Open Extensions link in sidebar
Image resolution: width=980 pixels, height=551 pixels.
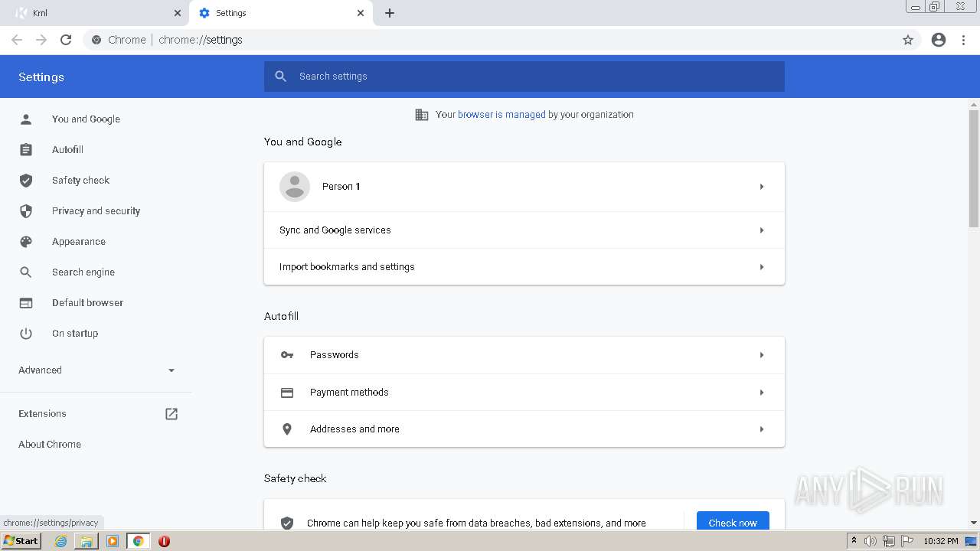(42, 413)
